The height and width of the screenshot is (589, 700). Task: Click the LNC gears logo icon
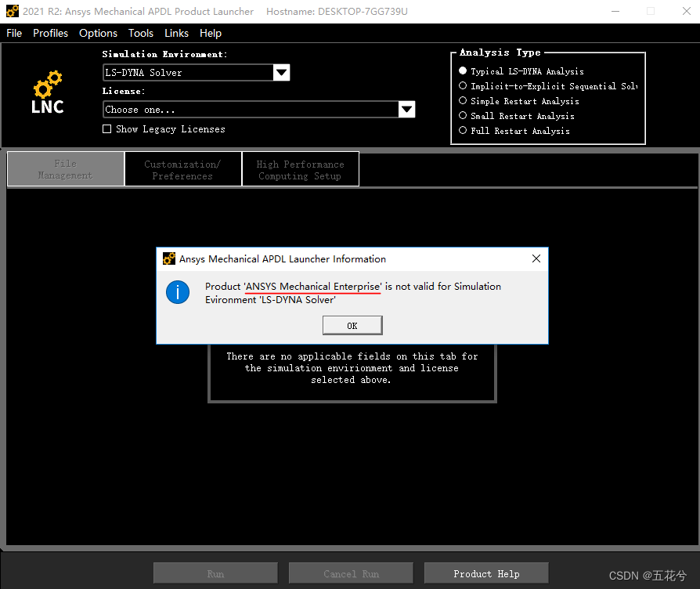coord(47,86)
